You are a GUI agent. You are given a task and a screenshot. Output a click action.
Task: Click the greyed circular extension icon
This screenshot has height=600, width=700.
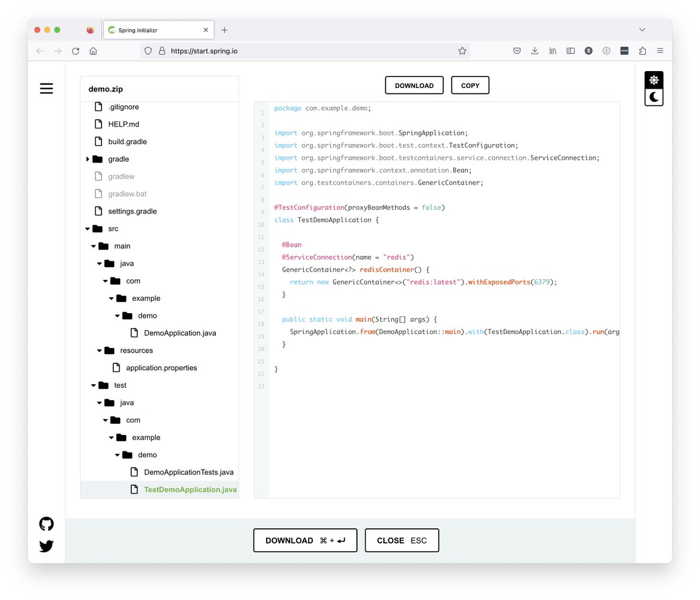point(607,51)
